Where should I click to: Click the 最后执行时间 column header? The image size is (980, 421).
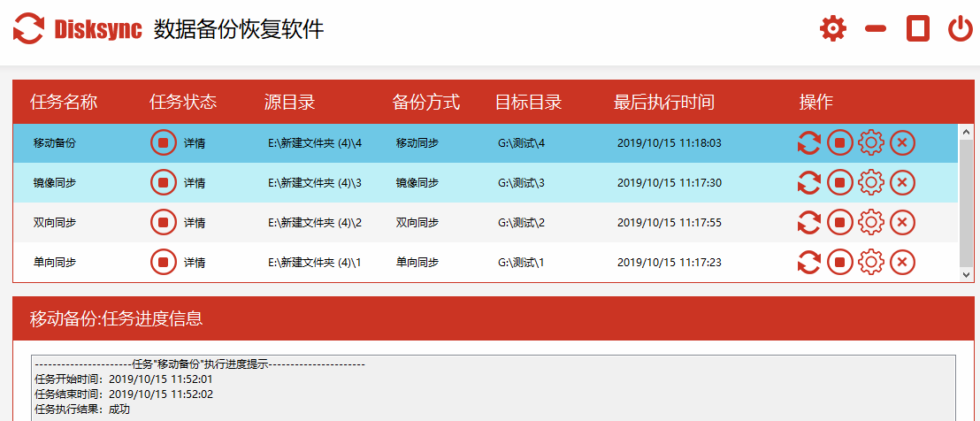point(663,102)
